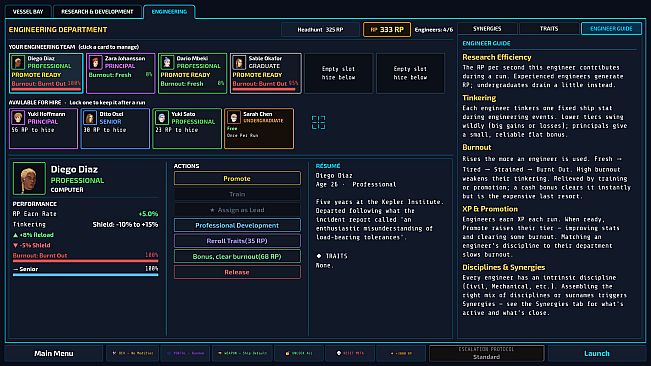The width and height of the screenshot is (651, 366).
Task: Click Sarah Chen's hire card portrait
Action: pos(233,118)
